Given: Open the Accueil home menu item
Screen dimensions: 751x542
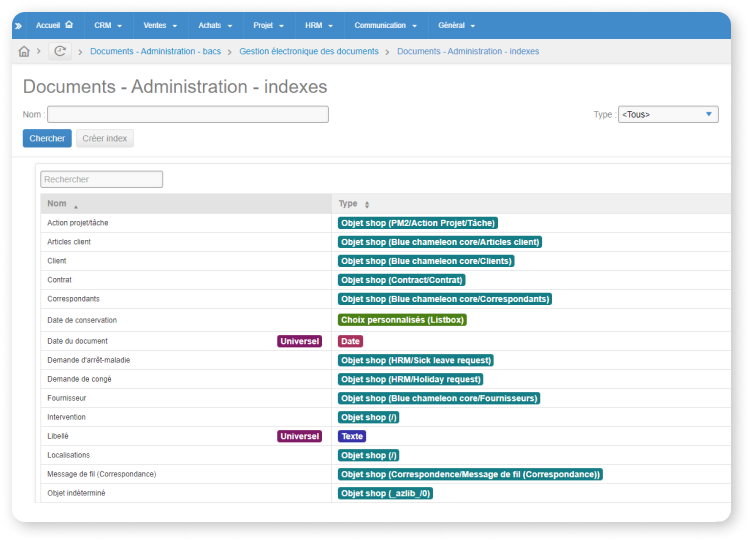Looking at the screenshot, I should pyautogui.click(x=54, y=25).
